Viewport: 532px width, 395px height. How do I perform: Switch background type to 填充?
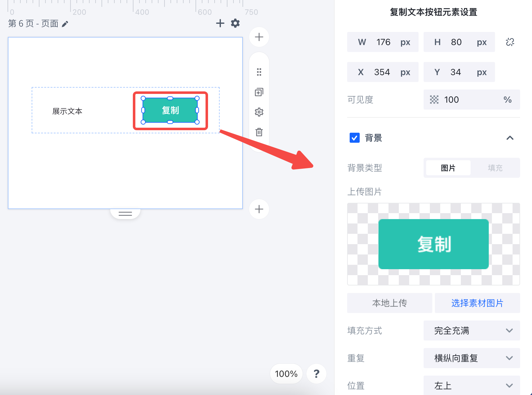495,168
